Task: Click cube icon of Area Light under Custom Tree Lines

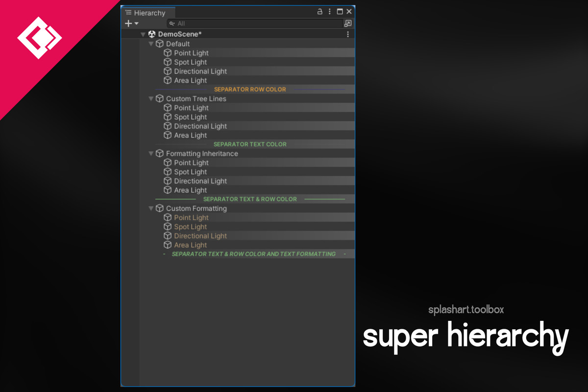Action: pos(168,135)
